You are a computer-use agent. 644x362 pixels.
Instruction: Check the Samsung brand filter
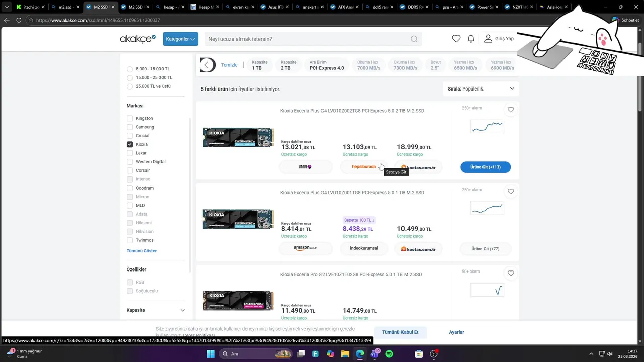click(130, 127)
